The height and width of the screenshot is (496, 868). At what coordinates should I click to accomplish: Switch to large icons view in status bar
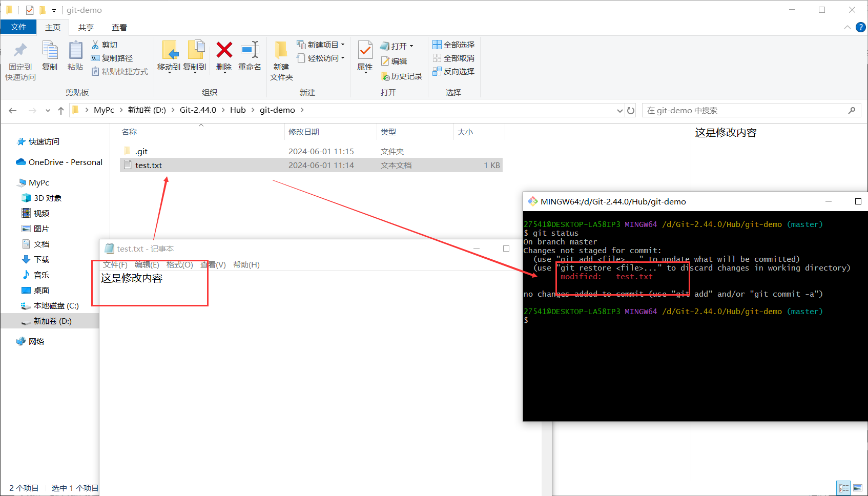pyautogui.click(x=858, y=488)
